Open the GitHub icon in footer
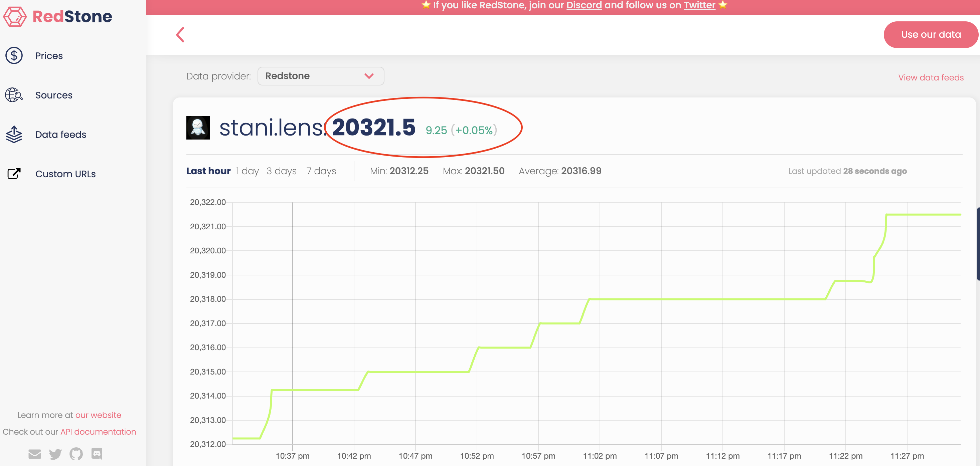The width and height of the screenshot is (980, 466). [x=76, y=454]
